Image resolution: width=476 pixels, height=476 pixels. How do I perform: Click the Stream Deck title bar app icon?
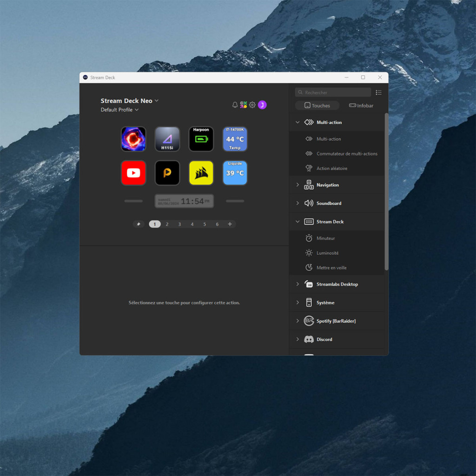click(x=86, y=78)
